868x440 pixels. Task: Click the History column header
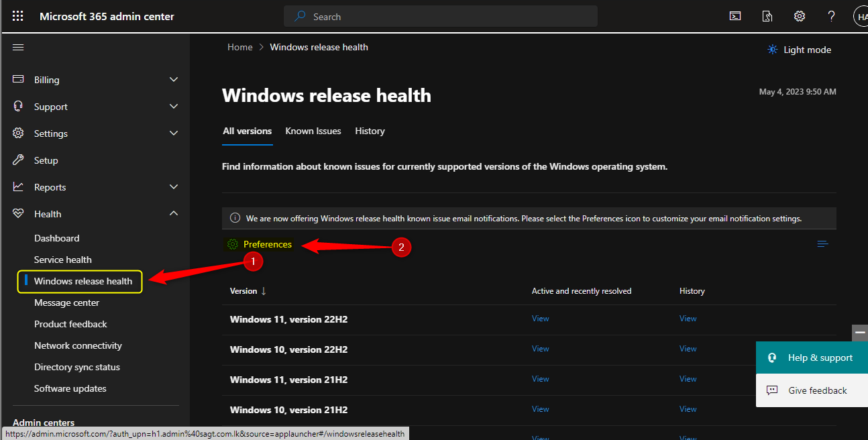pos(692,291)
